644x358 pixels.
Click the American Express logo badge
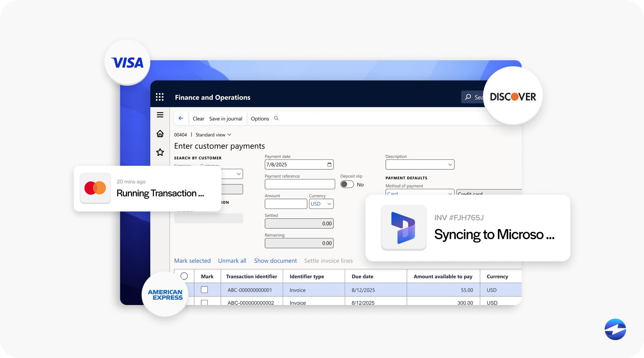coord(165,294)
